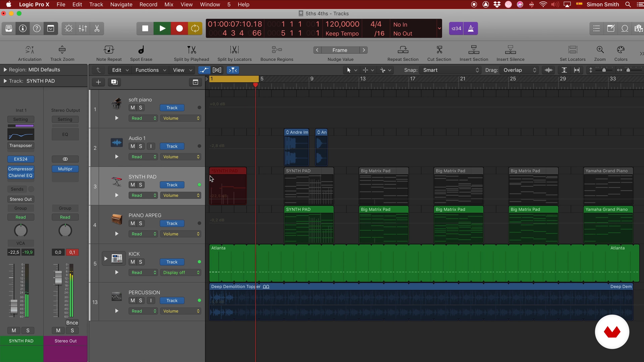Toggle the 1234 count-in button
644x362 pixels.
(456, 28)
